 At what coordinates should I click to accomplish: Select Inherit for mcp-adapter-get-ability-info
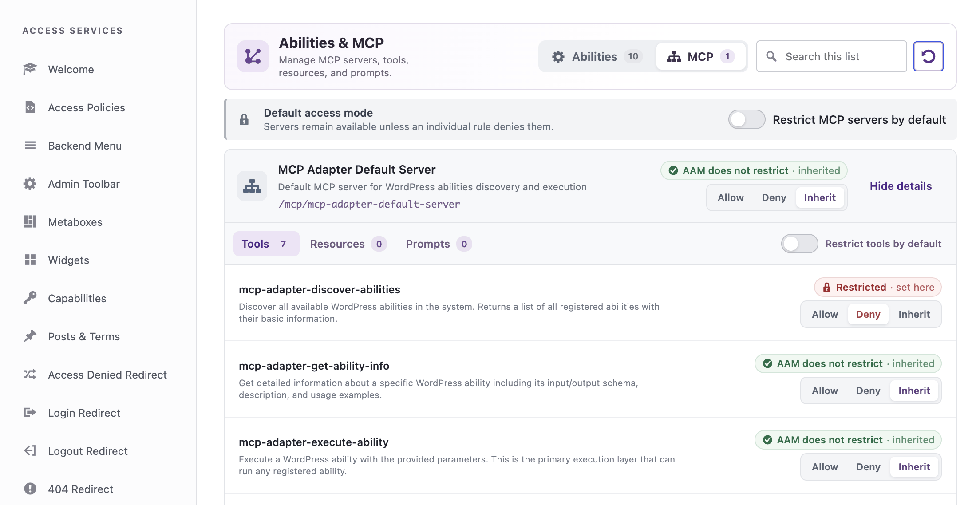click(914, 391)
